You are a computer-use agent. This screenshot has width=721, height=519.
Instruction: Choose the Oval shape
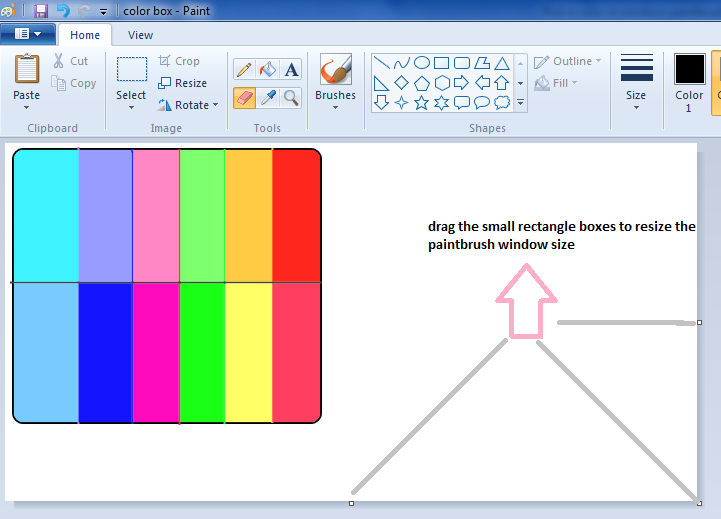422,63
